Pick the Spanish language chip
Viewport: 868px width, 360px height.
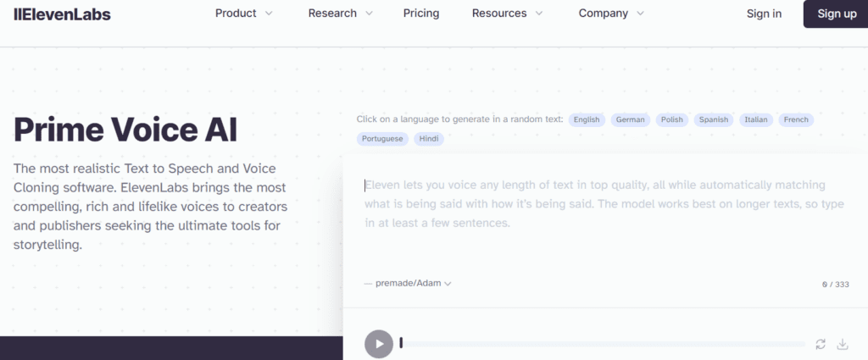pos(714,119)
